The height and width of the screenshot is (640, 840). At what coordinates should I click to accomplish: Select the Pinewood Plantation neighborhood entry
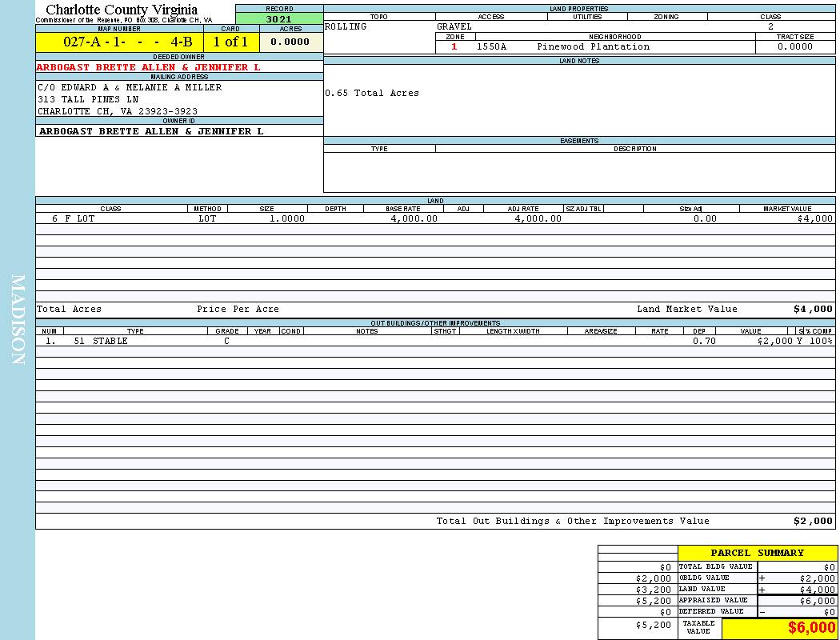coord(593,47)
